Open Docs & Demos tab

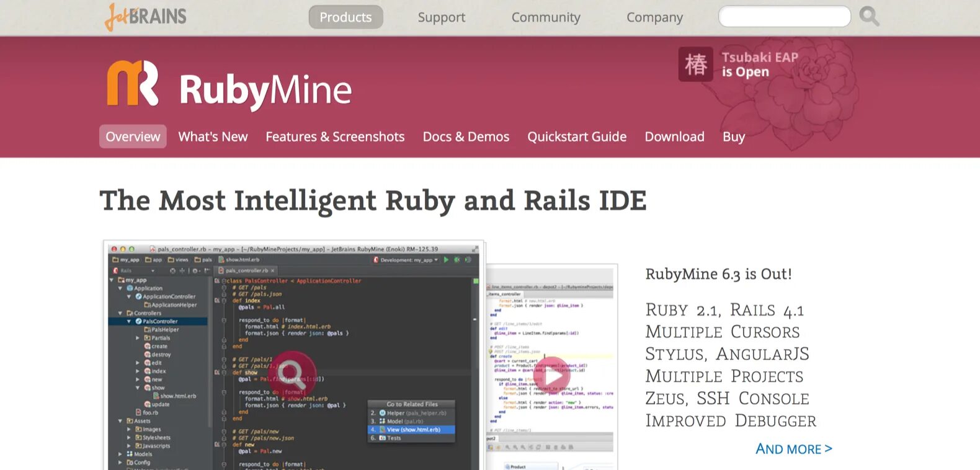coord(466,136)
